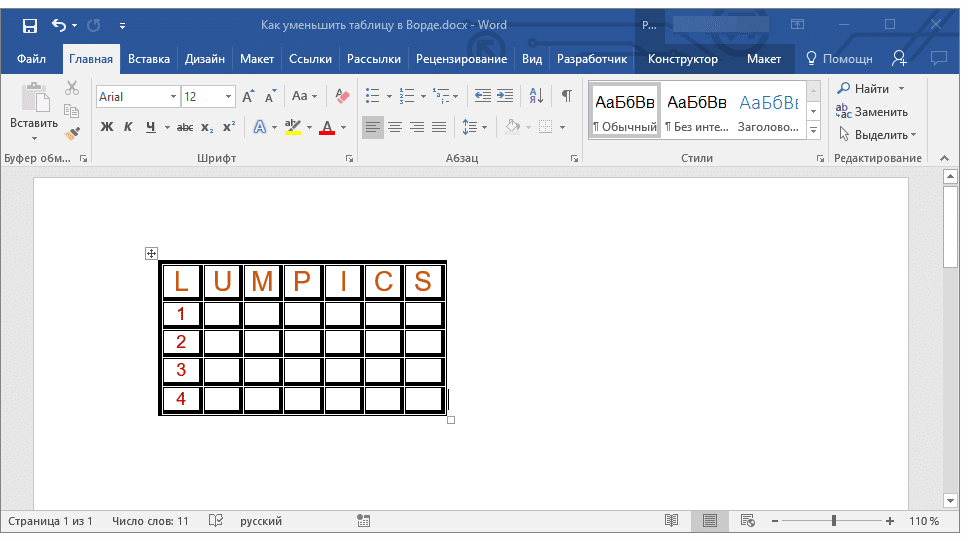Image resolution: width=968 pixels, height=541 pixels.
Task: Increase paragraph indent
Action: click(505, 96)
